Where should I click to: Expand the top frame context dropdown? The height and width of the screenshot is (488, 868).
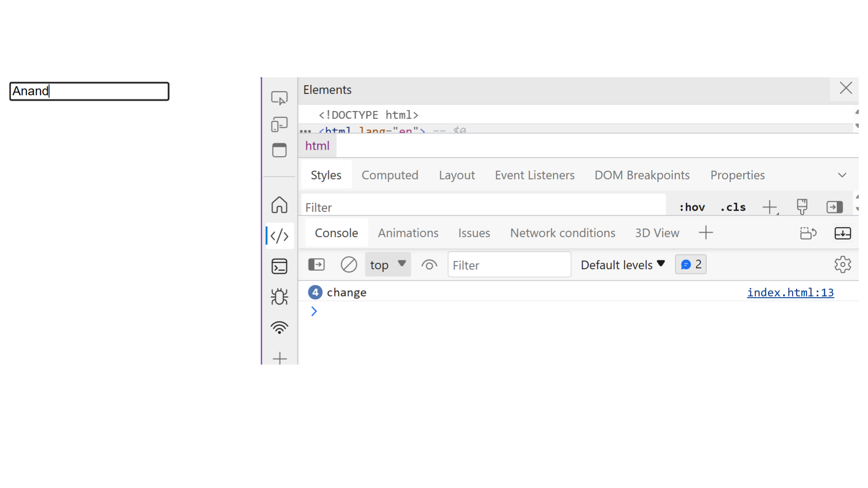coord(387,264)
